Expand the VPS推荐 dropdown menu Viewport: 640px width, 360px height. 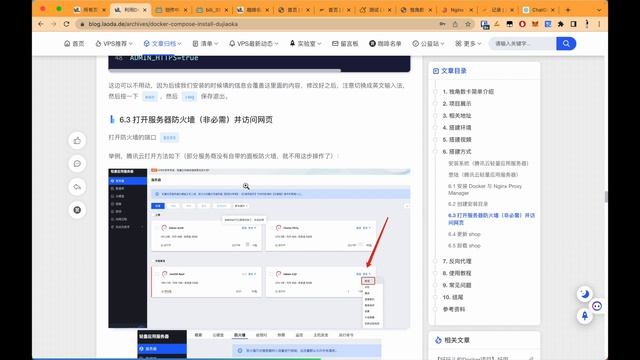pos(114,43)
